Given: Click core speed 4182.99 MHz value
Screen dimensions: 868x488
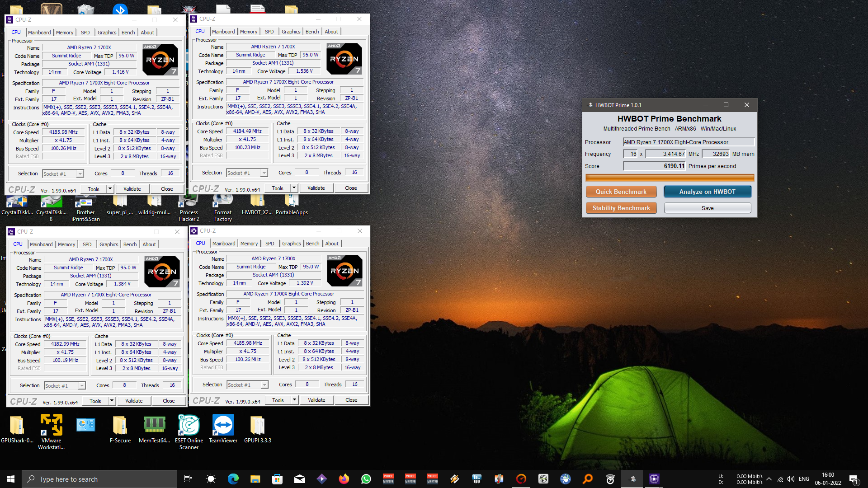Looking at the screenshot, I should 65,344.
